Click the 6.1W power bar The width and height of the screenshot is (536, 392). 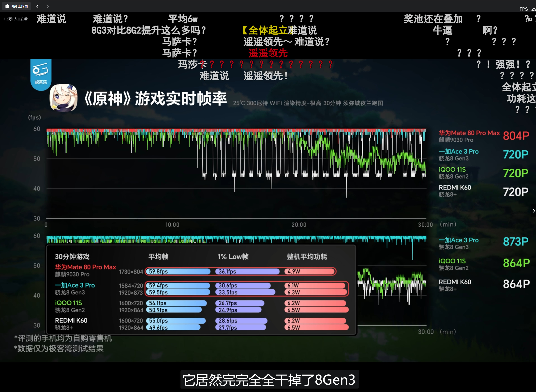pos(315,285)
